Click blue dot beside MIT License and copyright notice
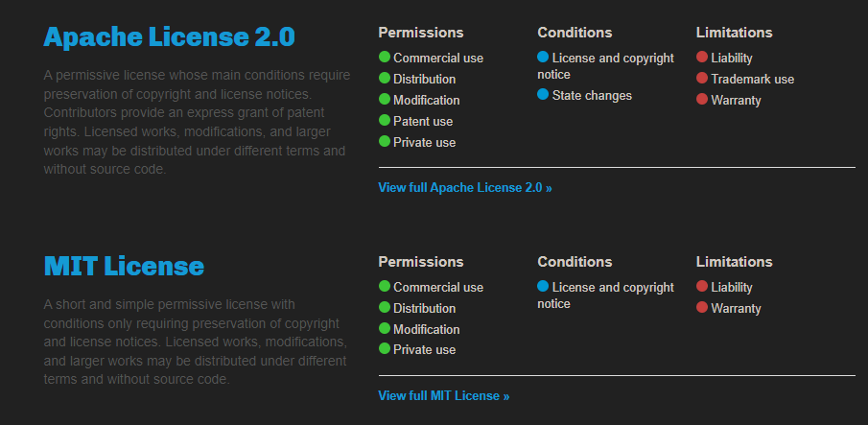The image size is (868, 425). pyautogui.click(x=543, y=287)
